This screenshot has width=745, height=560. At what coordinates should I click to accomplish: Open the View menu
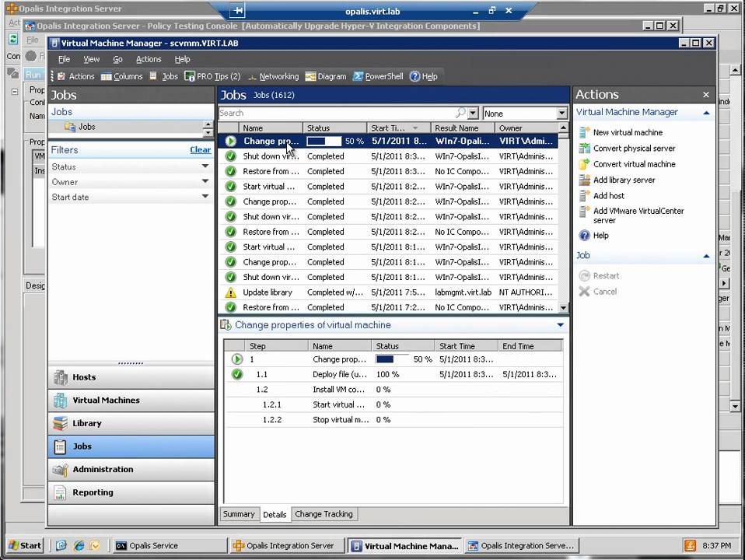(x=91, y=59)
